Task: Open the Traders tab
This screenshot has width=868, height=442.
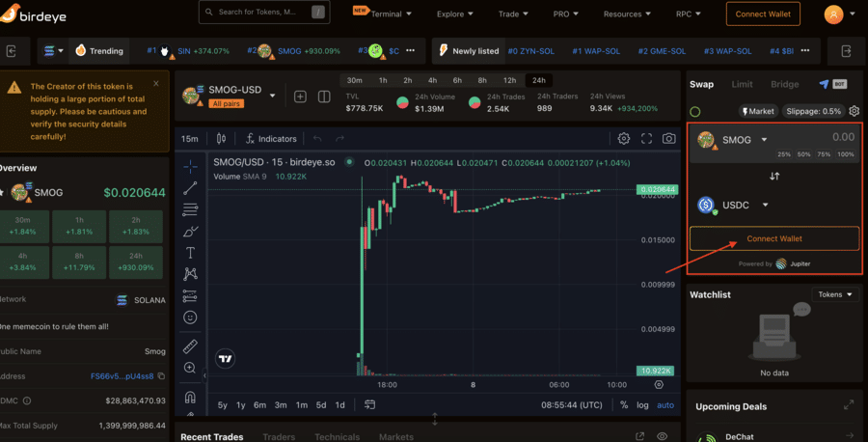Action: pos(279,437)
